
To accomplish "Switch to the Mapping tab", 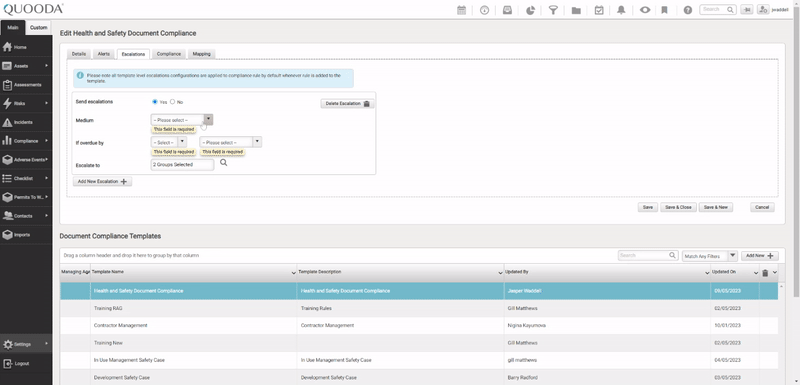I will (x=202, y=54).
